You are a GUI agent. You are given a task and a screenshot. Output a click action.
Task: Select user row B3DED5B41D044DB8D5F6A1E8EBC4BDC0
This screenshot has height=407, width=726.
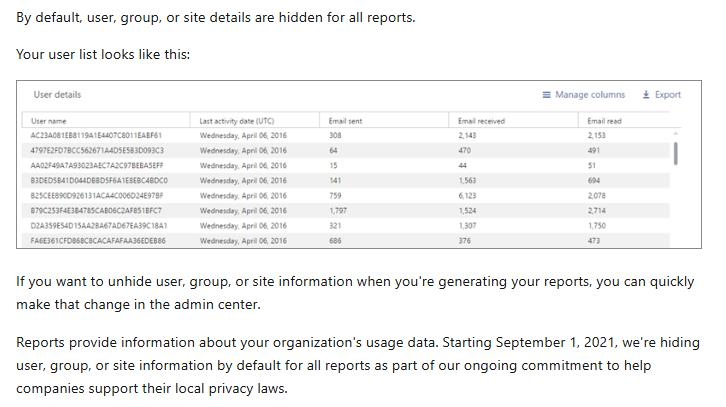click(x=99, y=180)
